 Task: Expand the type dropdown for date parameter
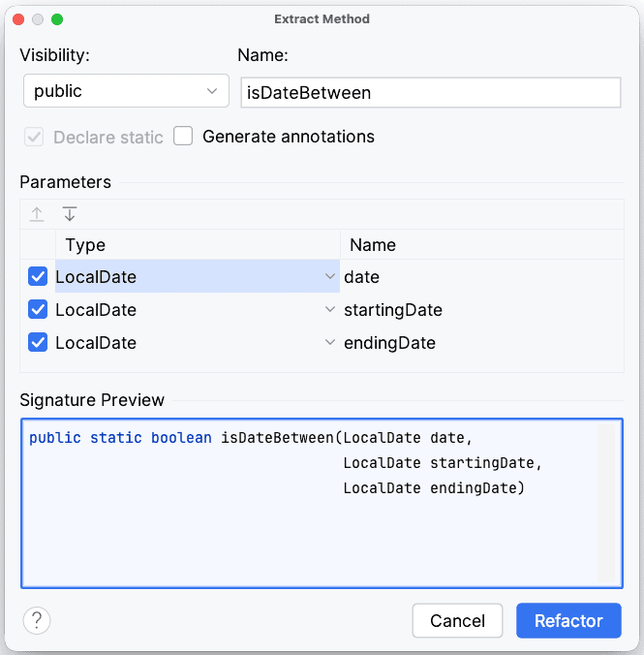pyautogui.click(x=330, y=277)
